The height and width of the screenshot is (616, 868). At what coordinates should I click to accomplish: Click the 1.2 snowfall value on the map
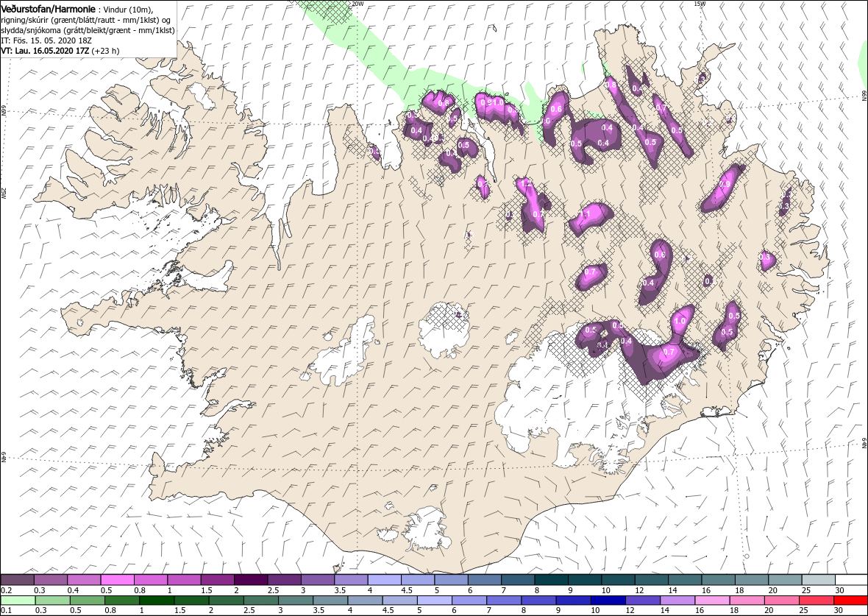click(526, 183)
